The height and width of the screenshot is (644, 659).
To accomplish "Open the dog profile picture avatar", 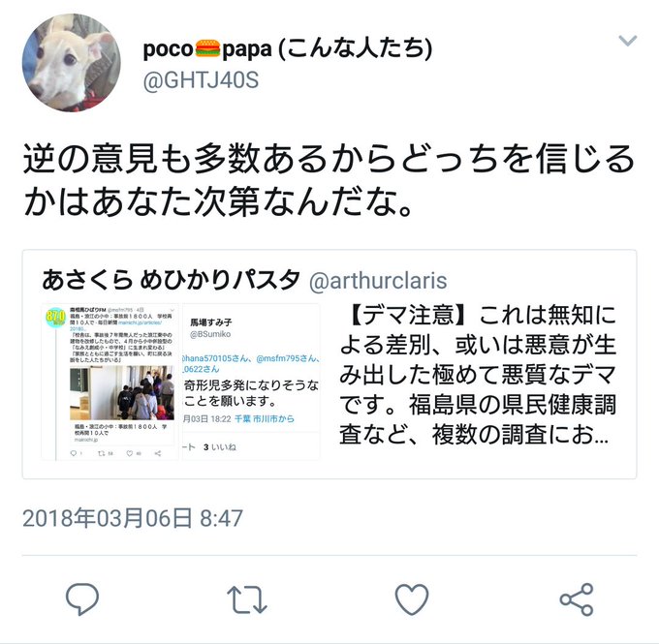I will [72, 63].
